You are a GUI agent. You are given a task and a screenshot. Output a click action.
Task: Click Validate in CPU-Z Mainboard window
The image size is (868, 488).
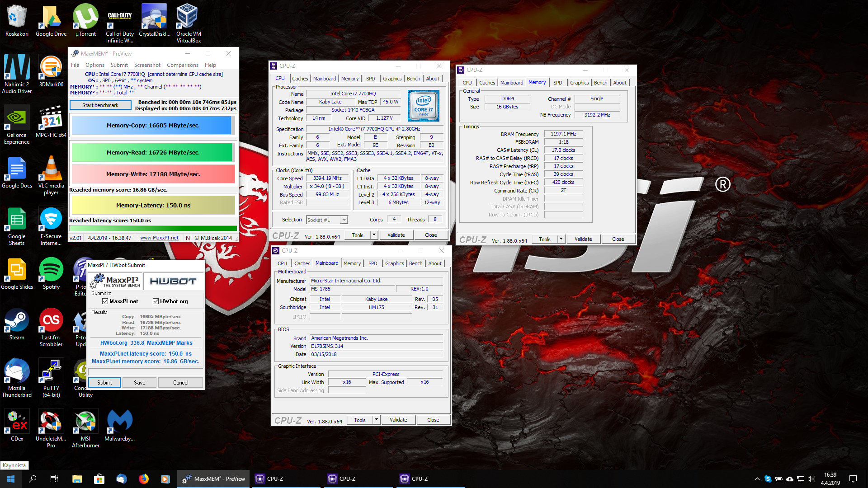coord(398,420)
